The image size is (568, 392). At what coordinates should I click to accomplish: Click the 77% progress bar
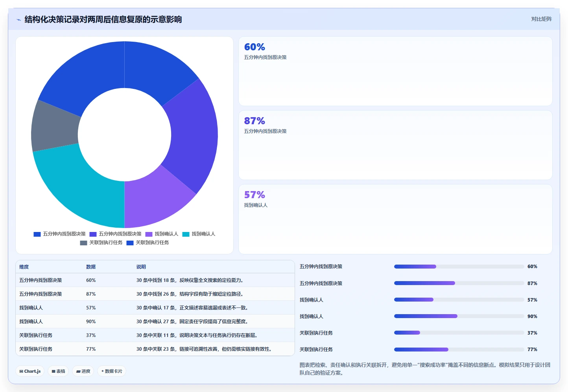pyautogui.click(x=459, y=350)
